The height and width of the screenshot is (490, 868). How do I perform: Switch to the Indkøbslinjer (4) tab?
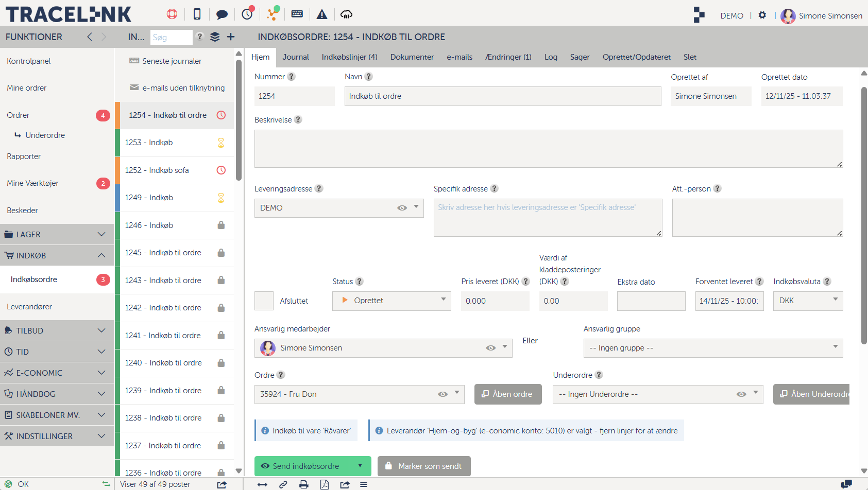(x=349, y=57)
